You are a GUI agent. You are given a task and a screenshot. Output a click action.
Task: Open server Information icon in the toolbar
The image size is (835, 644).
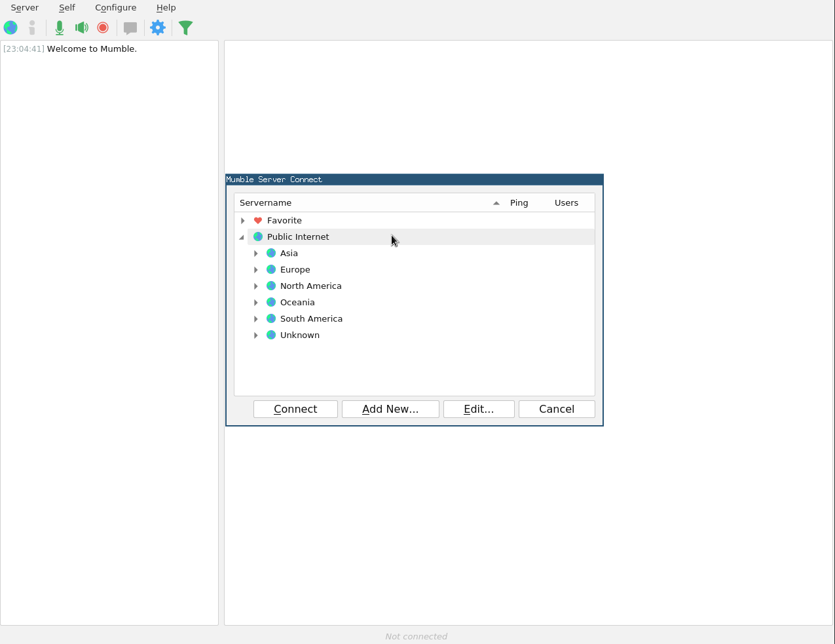[32, 28]
